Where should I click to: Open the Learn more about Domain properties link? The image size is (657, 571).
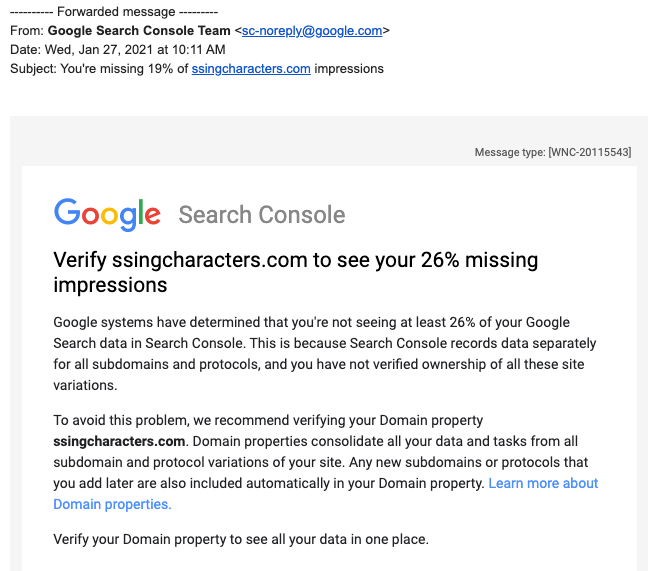click(542, 483)
